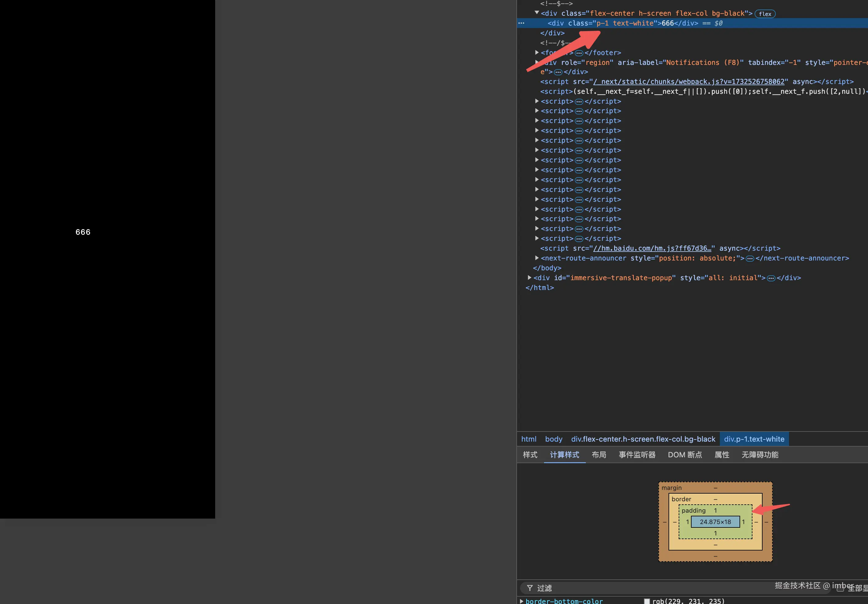
Task: Expand the footer element triangle
Action: (537, 53)
